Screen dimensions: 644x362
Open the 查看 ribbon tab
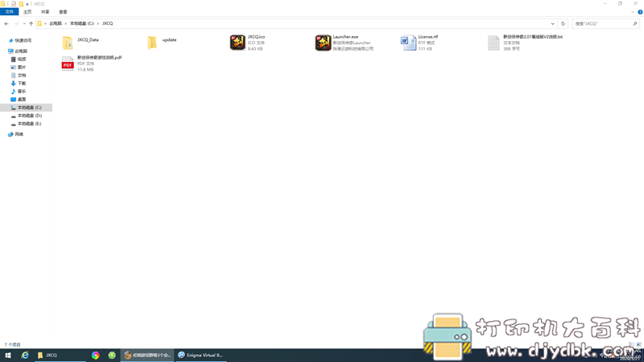63,12
